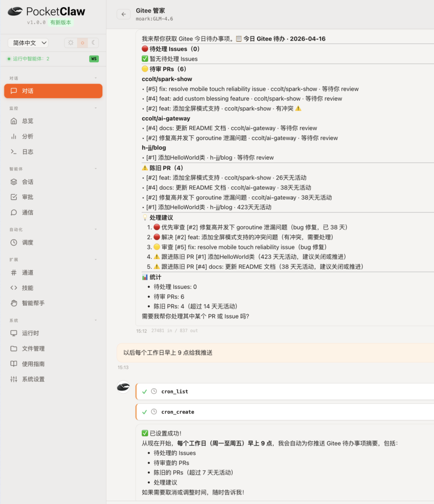This screenshot has height=504, width=434.
Task: Click the 已设置成功! confirmation line
Action: click(162, 433)
